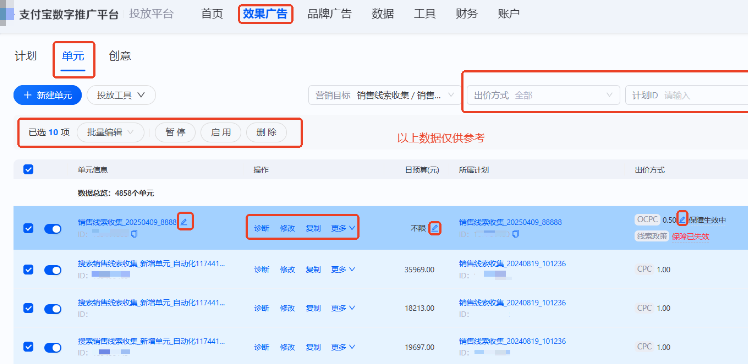Click the 启用 batch button
The width and height of the screenshot is (748, 364).
221,133
